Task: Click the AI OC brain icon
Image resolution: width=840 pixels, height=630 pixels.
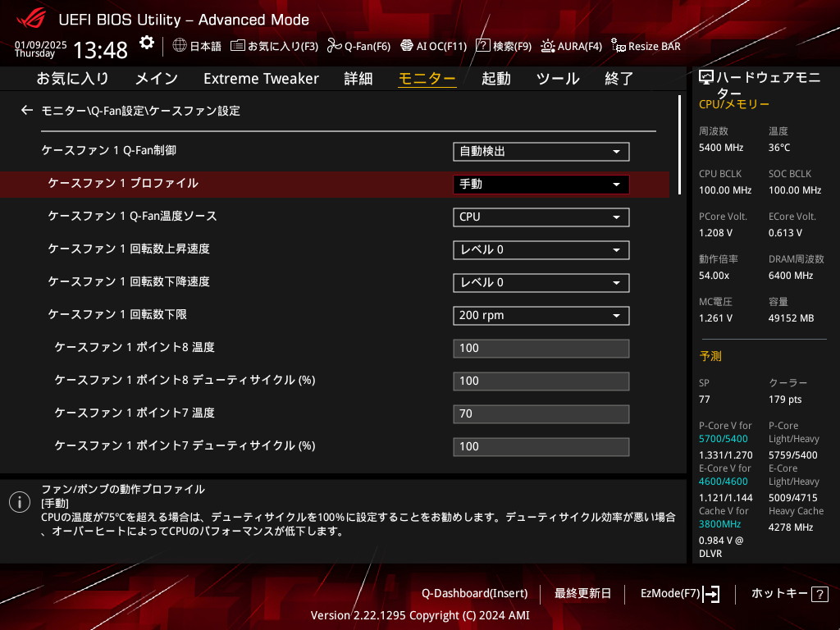Action: [x=406, y=46]
